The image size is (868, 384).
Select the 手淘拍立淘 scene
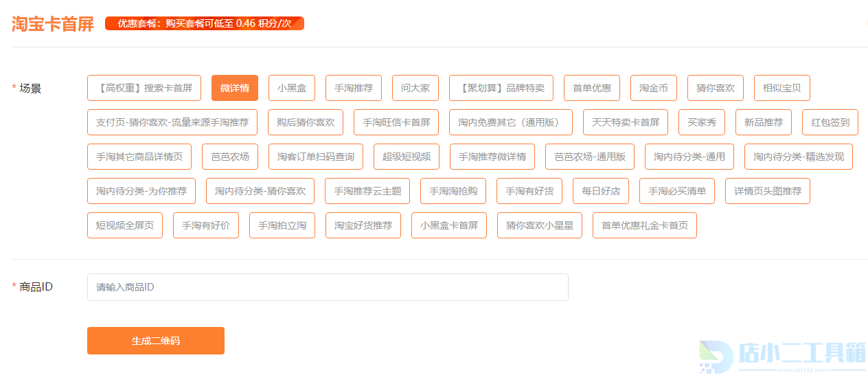tap(282, 225)
